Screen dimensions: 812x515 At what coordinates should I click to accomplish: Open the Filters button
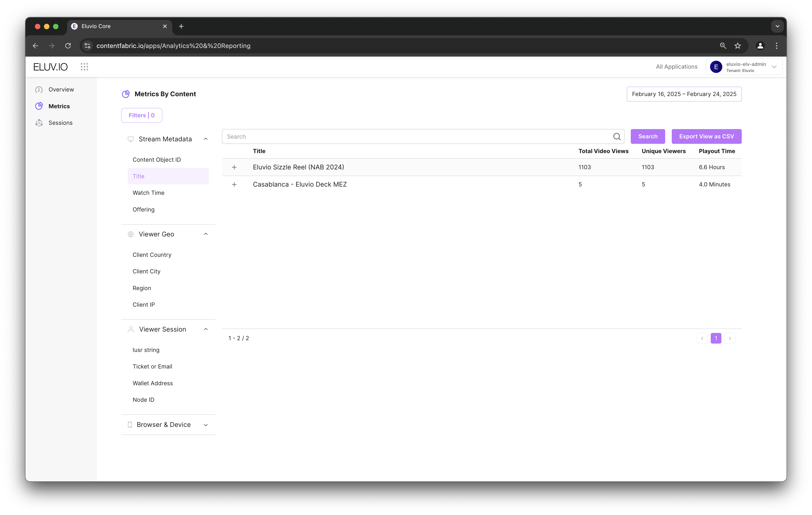142,115
